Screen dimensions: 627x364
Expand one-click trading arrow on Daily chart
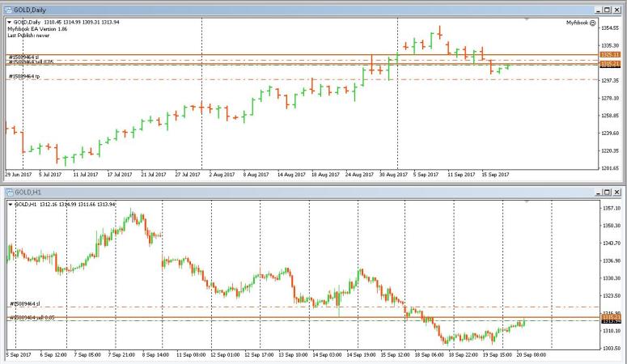(x=10, y=23)
